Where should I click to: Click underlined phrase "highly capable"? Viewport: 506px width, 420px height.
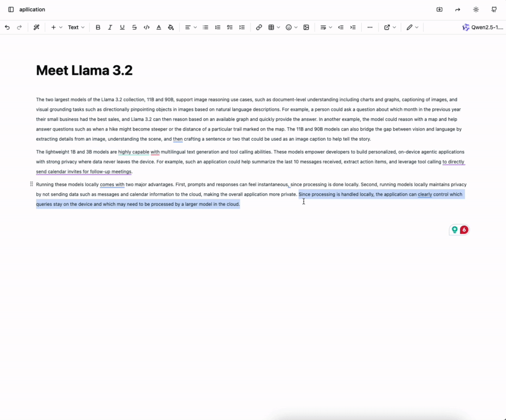(134, 152)
